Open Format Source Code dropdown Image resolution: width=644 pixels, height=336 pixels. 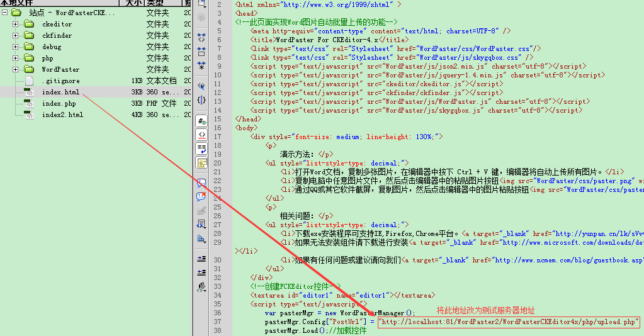coord(201,287)
